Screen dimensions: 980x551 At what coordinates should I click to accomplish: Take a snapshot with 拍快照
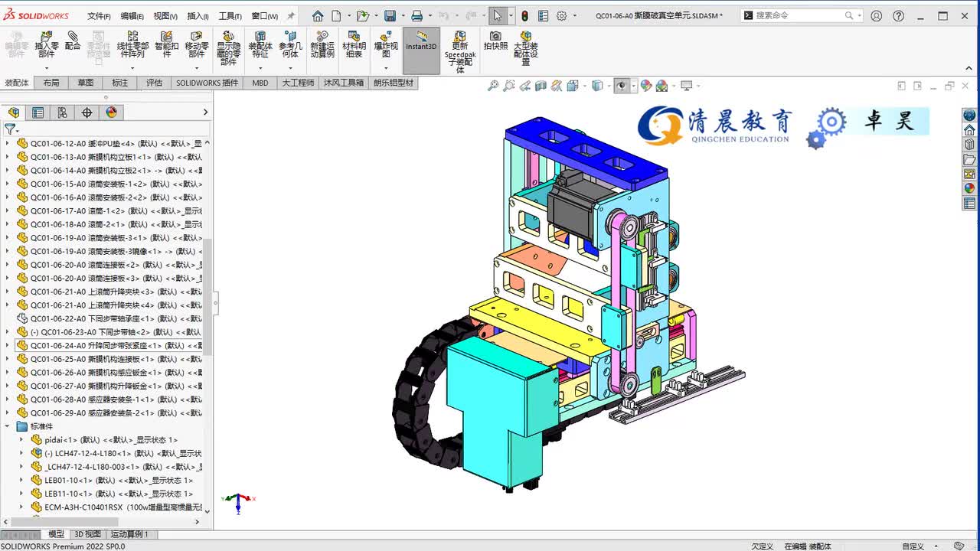[x=495, y=41]
